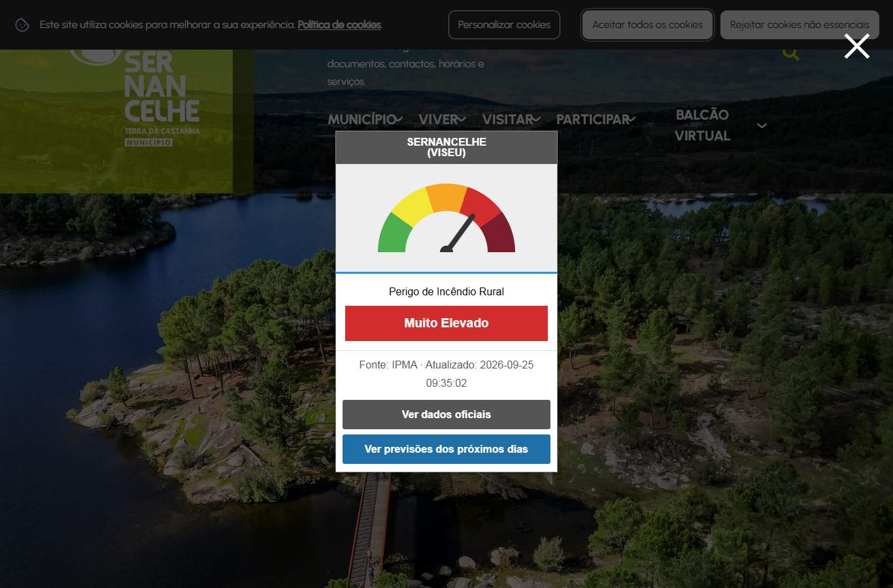893x588 pixels.
Task: Expand the Viver menu chevron
Action: (x=462, y=120)
